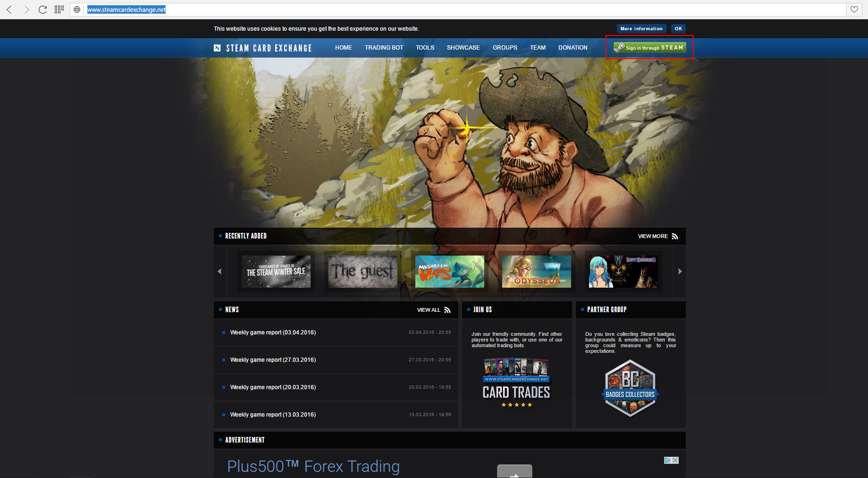The image size is (868, 478).
Task: Click the ADVERTISEMENT section heading
Action: (x=245, y=440)
